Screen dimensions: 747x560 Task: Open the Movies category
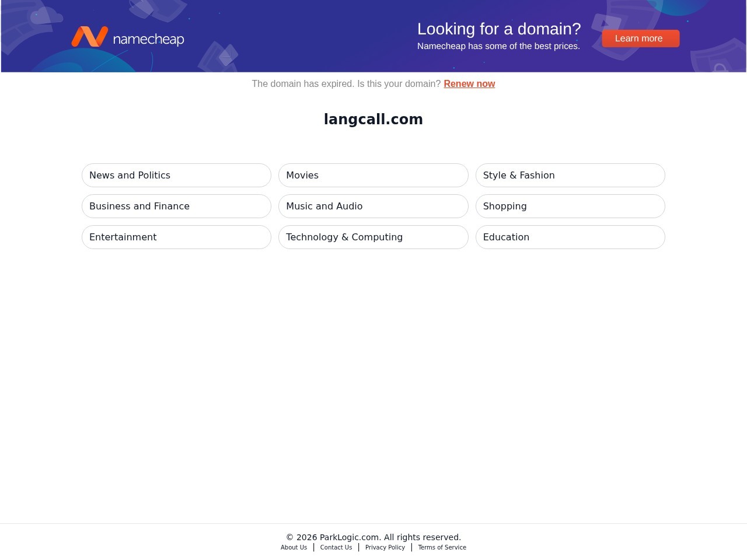click(x=373, y=175)
